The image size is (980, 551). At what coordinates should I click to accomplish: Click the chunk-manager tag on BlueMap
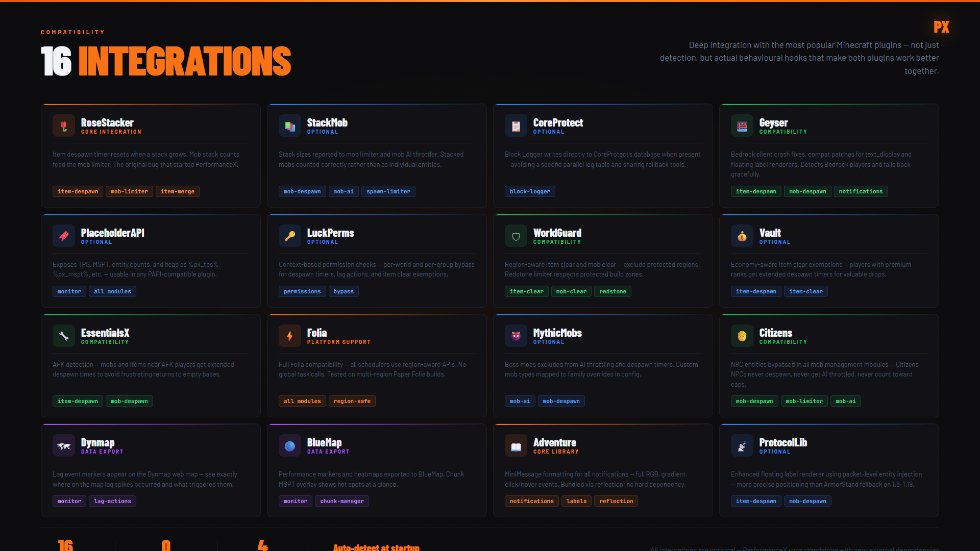342,501
